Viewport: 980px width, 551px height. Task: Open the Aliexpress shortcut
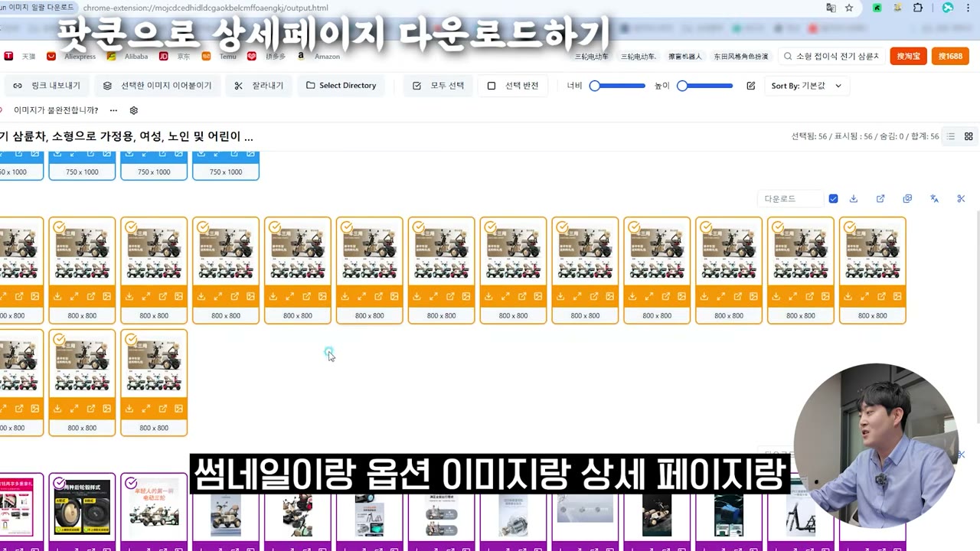click(x=73, y=56)
